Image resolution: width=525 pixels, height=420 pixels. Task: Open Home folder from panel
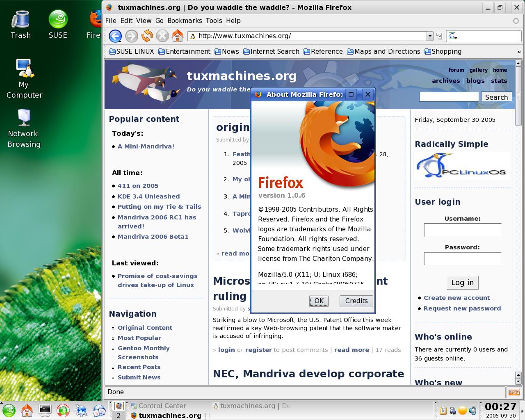point(27,410)
